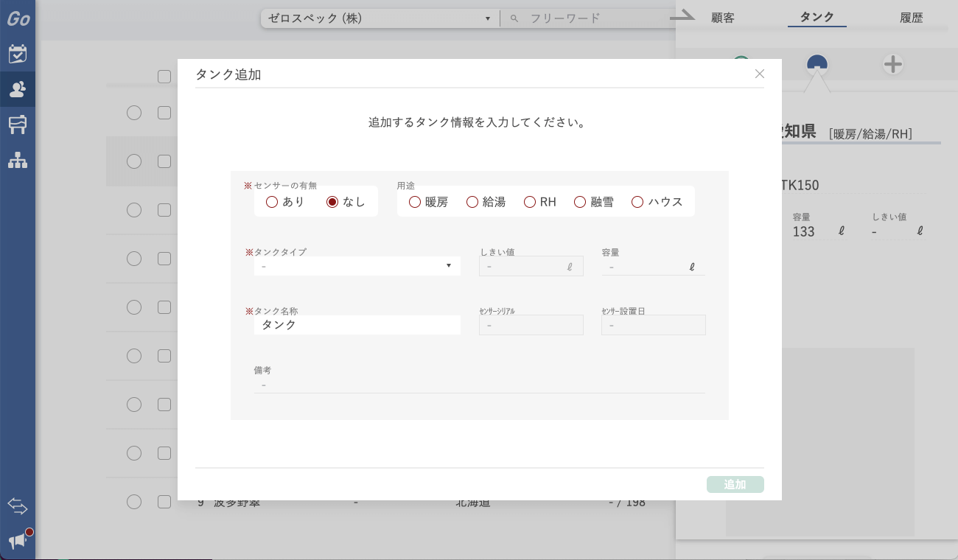
Task: Open the customers sidebar icon
Action: (x=18, y=89)
